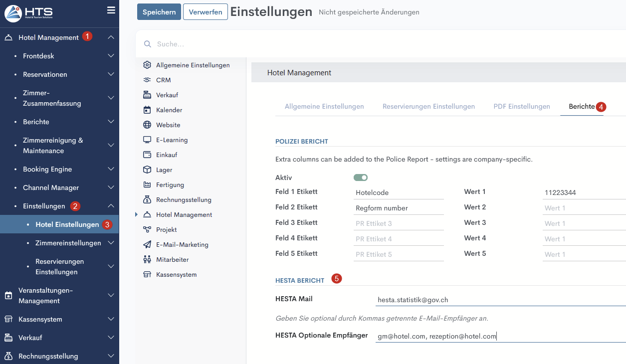
Task: Click the CRM handshake icon
Action: click(147, 80)
